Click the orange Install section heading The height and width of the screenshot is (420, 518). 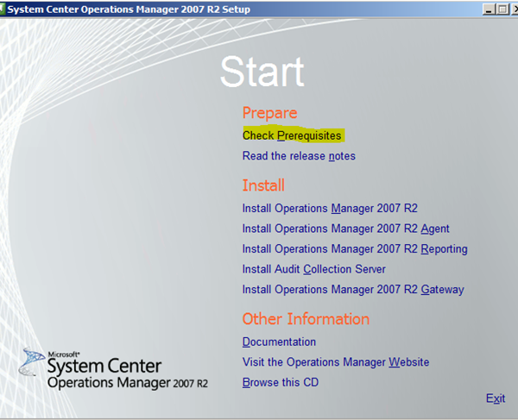coord(263,185)
